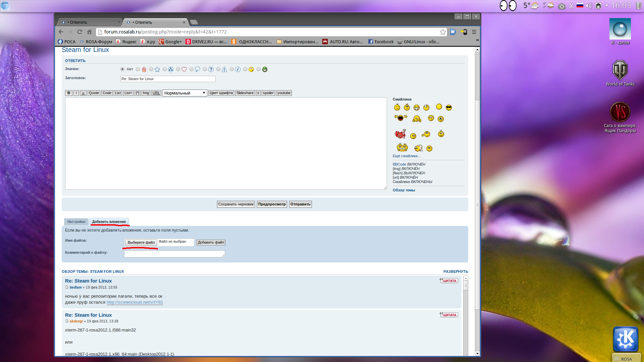Expand hidden bookmarks with chevron
Screen dimensions: 644x362
click(x=477, y=40)
